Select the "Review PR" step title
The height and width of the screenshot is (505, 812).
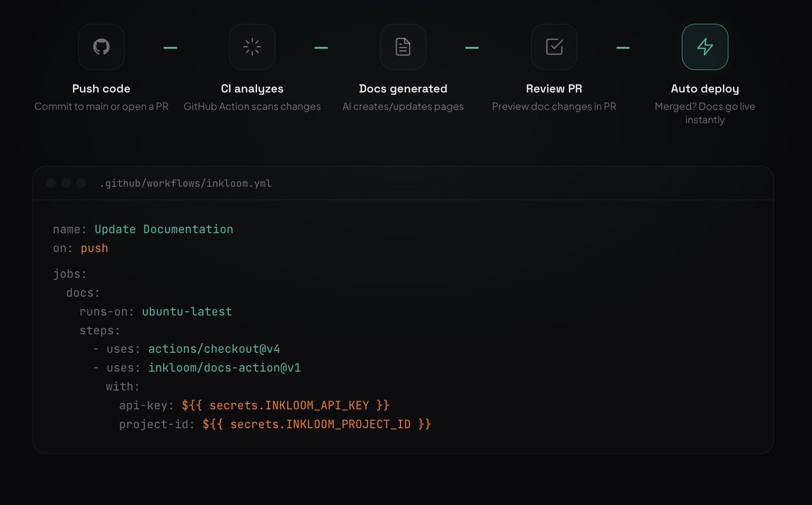554,89
